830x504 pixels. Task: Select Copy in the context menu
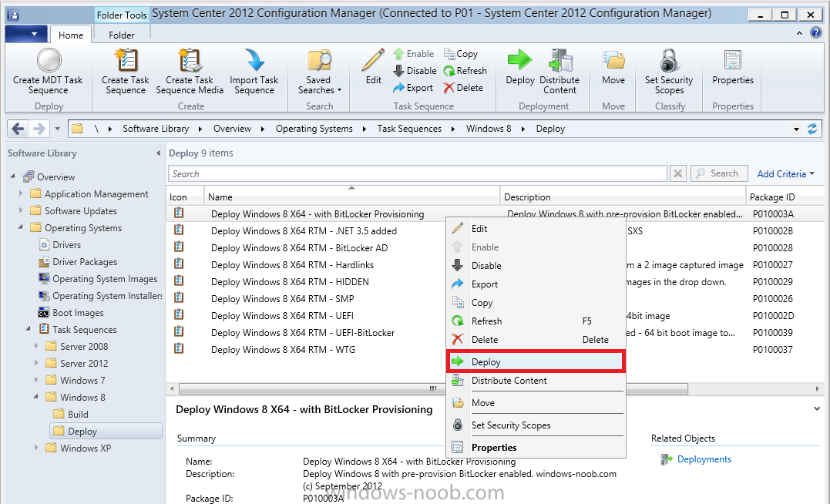coord(536,303)
